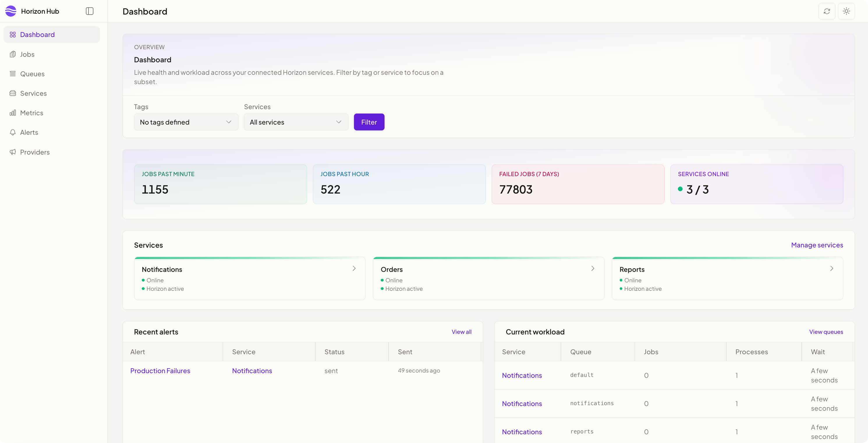
Task: Expand the Orders service card chevron
Action: point(593,268)
